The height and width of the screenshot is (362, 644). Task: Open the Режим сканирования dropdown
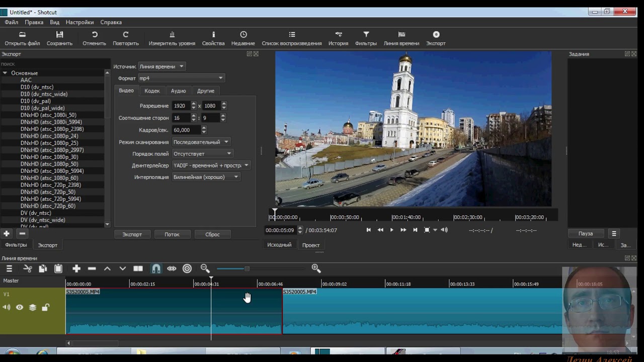point(201,142)
